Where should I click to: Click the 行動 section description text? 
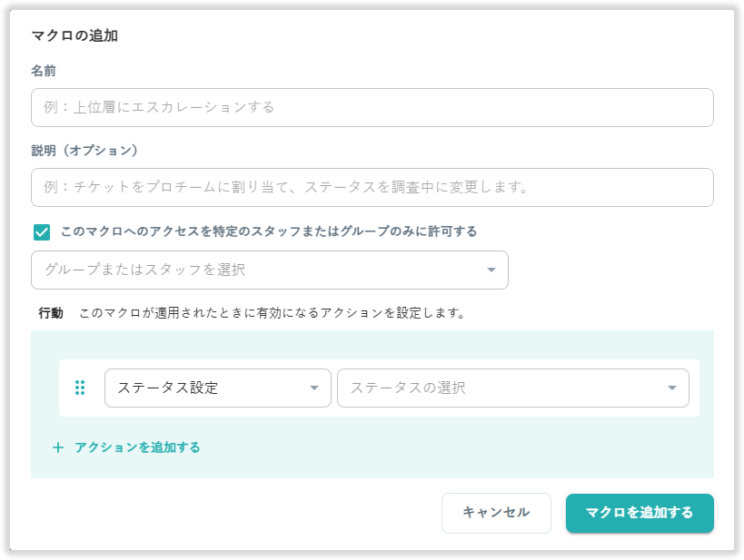pos(273,313)
